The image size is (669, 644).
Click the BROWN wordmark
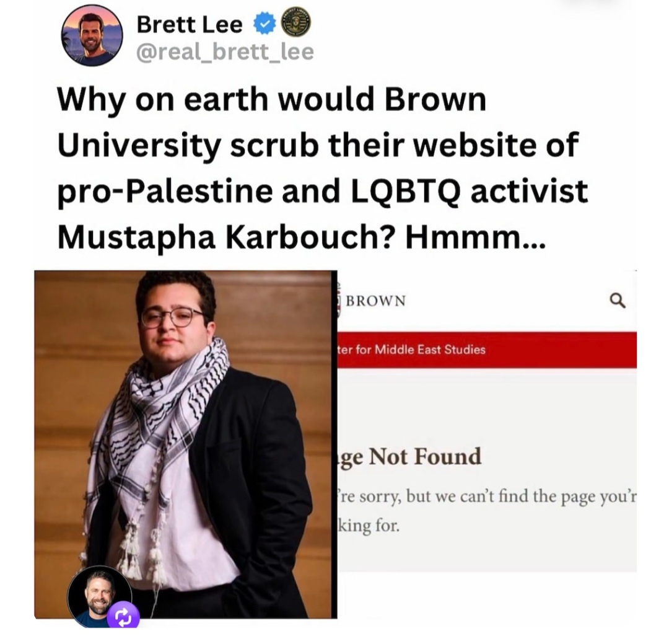click(376, 301)
